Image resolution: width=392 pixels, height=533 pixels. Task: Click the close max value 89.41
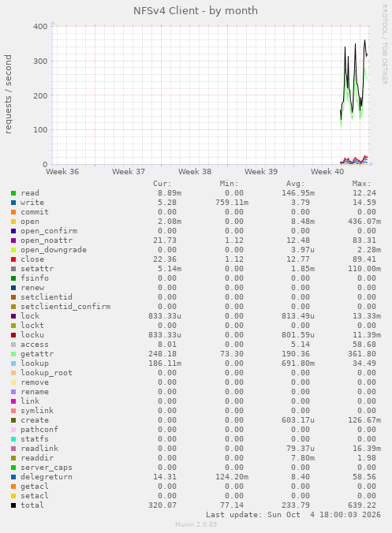(364, 259)
